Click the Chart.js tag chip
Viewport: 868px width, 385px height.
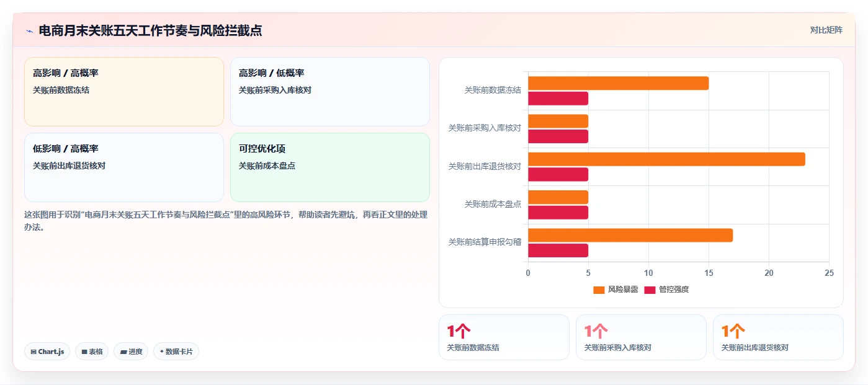click(47, 352)
